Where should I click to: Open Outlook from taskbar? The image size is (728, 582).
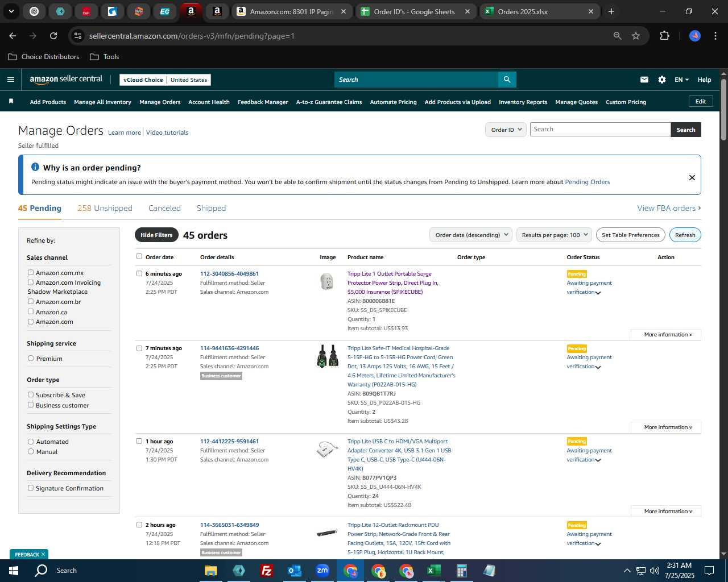(x=294, y=570)
